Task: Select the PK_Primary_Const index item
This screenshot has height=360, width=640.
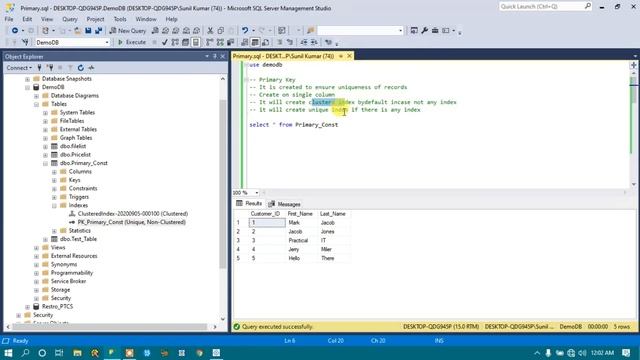Action: (x=131, y=222)
